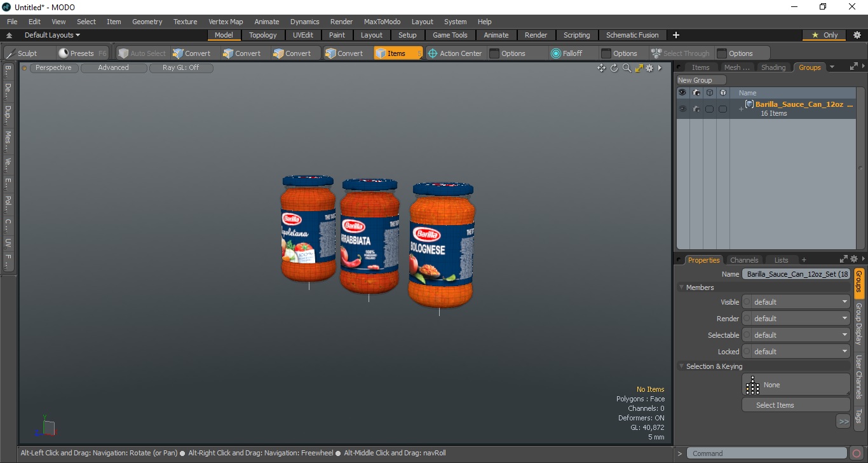Click the command record circle button
Image resolution: width=868 pixels, height=463 pixels.
click(x=857, y=453)
